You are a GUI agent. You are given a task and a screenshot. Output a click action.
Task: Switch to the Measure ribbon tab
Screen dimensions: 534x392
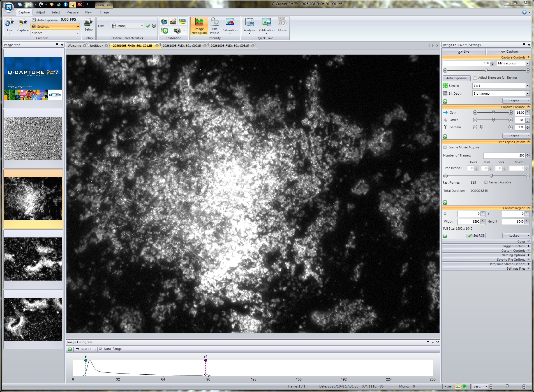(x=72, y=12)
